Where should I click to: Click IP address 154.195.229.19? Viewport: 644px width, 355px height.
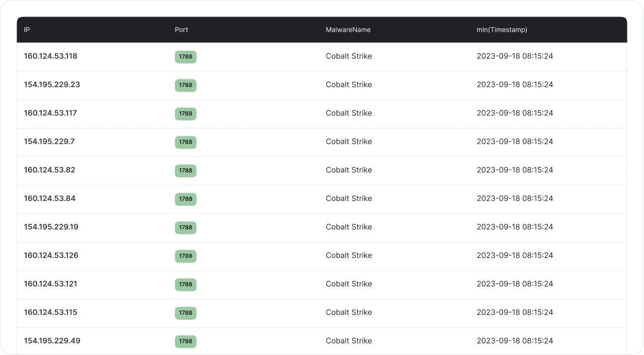click(x=51, y=227)
